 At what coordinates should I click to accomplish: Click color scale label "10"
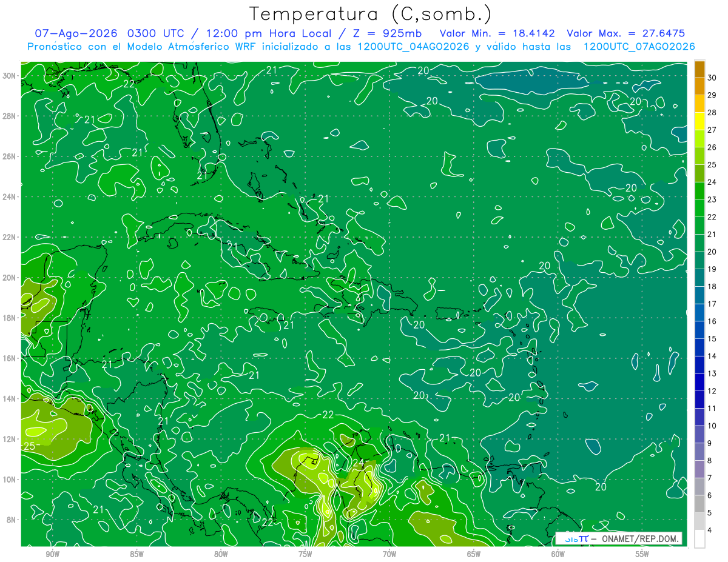tap(712, 426)
